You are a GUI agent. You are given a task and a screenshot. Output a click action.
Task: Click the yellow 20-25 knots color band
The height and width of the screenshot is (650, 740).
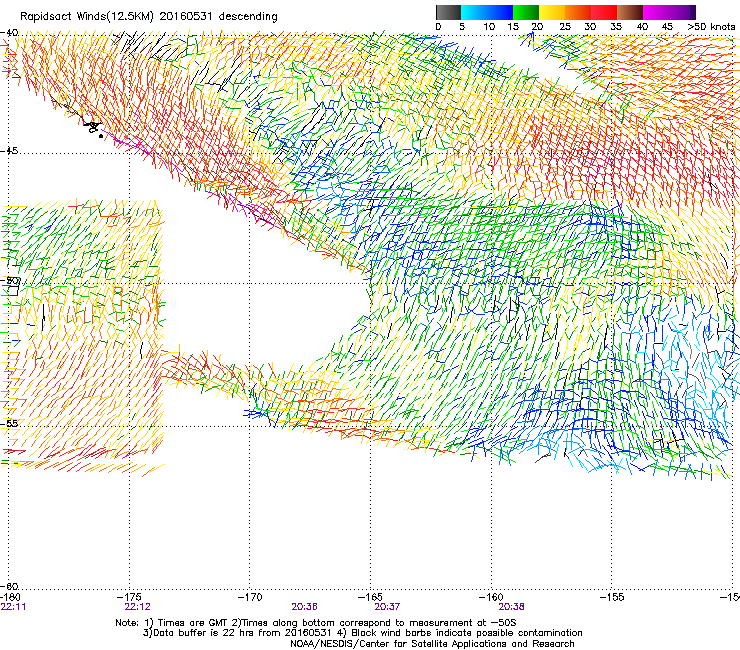tap(551, 12)
